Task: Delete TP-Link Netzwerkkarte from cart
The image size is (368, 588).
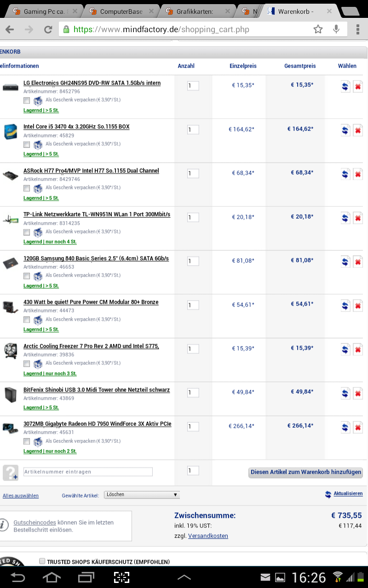Action: click(x=358, y=218)
